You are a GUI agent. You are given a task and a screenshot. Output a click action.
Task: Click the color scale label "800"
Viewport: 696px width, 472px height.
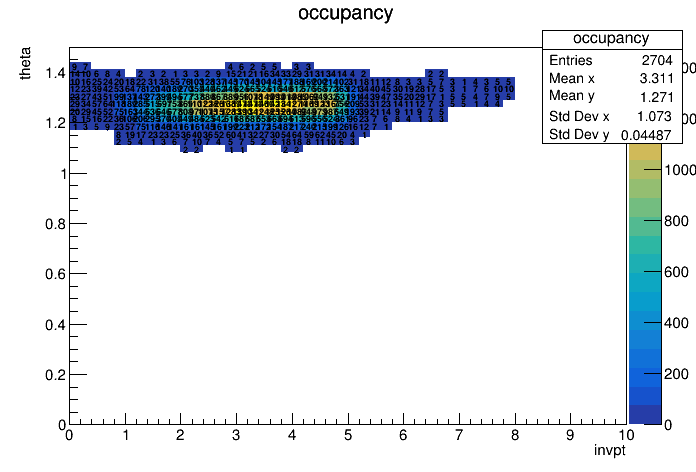pos(676,221)
